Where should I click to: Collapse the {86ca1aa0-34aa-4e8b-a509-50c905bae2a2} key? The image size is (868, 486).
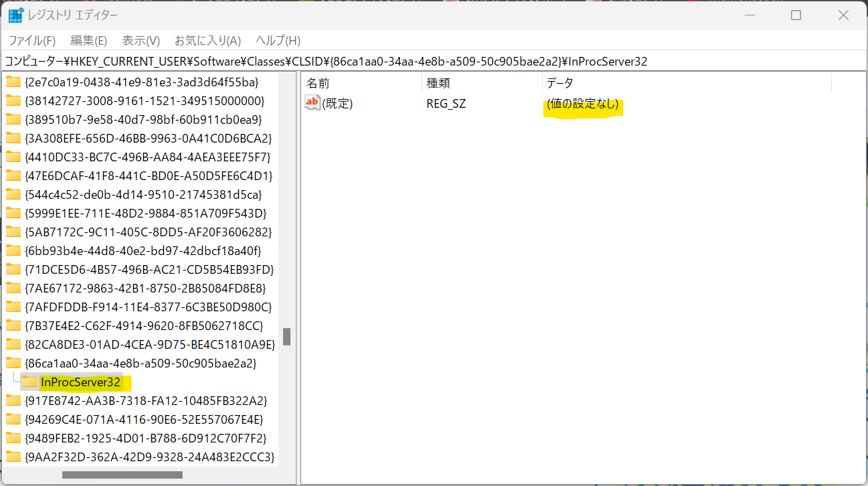5,363
